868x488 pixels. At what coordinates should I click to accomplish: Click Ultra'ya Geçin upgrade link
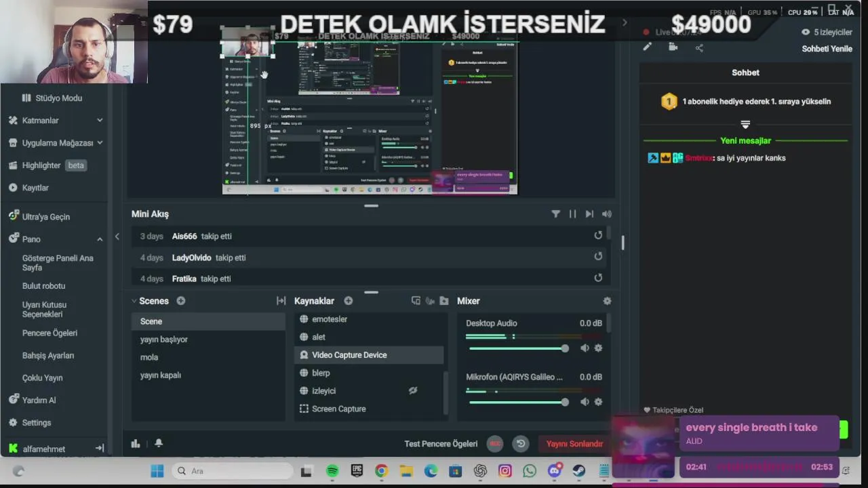[39, 217]
